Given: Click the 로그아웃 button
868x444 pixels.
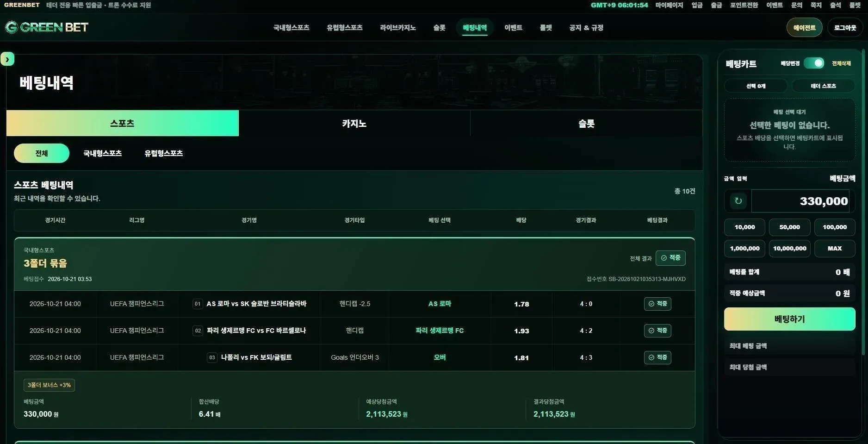Looking at the screenshot, I should point(845,27).
